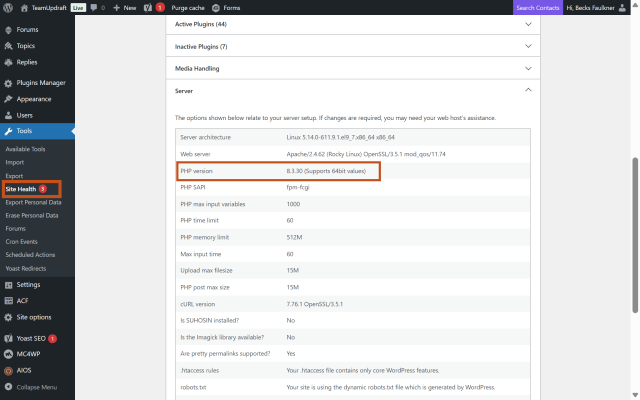Select the PHP SAPI fpm-fcgi value

click(298, 187)
